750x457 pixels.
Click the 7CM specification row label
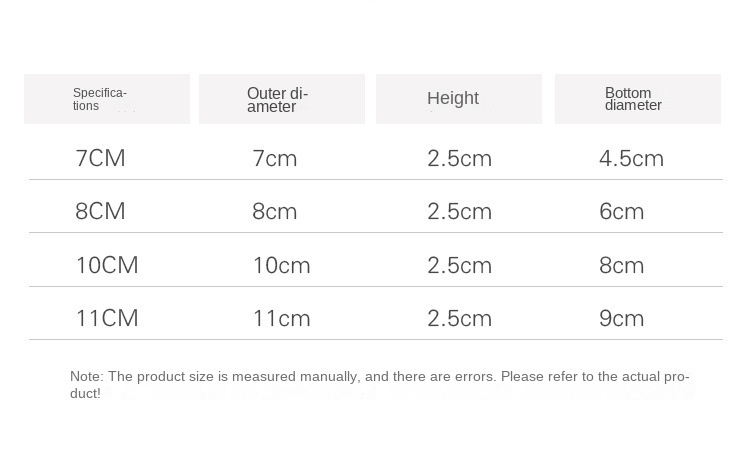pos(100,158)
